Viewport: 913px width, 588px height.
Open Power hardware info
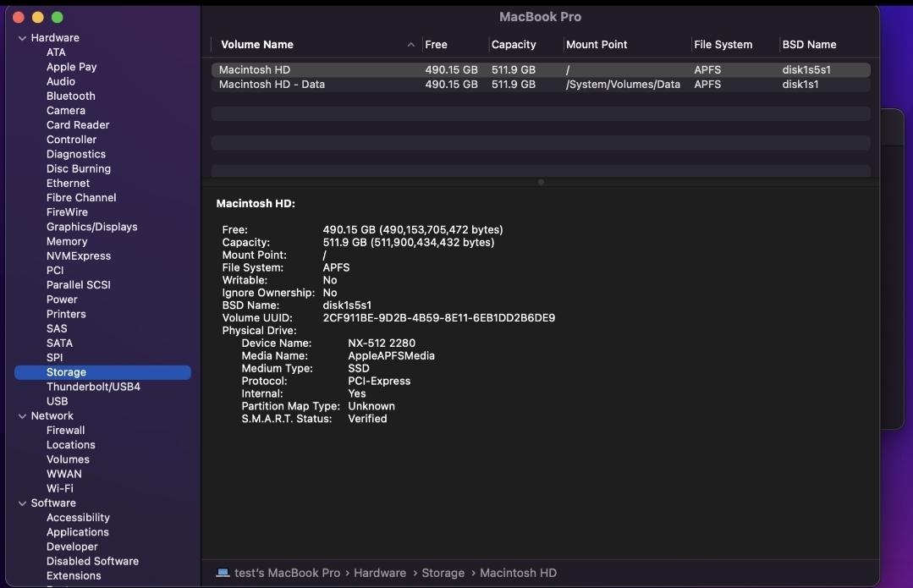click(62, 299)
